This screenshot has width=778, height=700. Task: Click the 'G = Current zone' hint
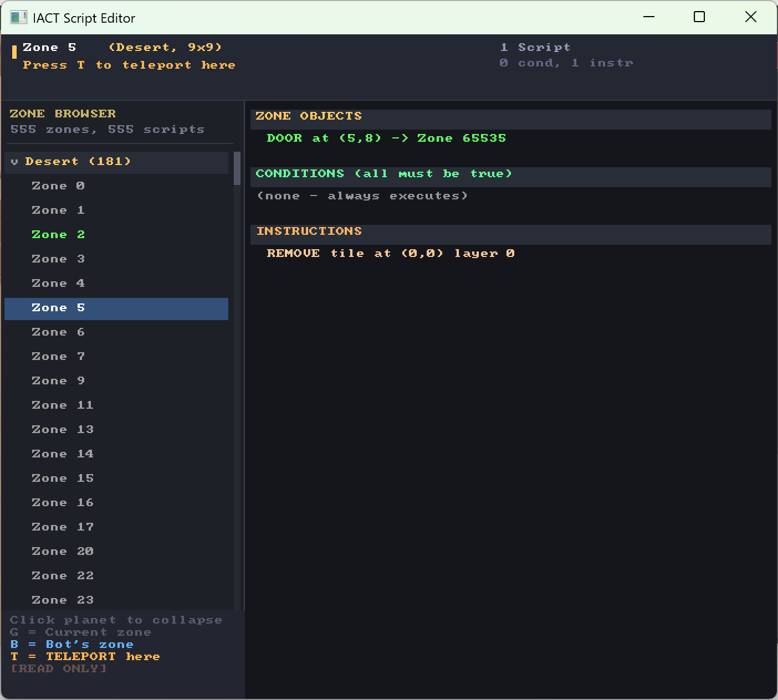pos(80,632)
